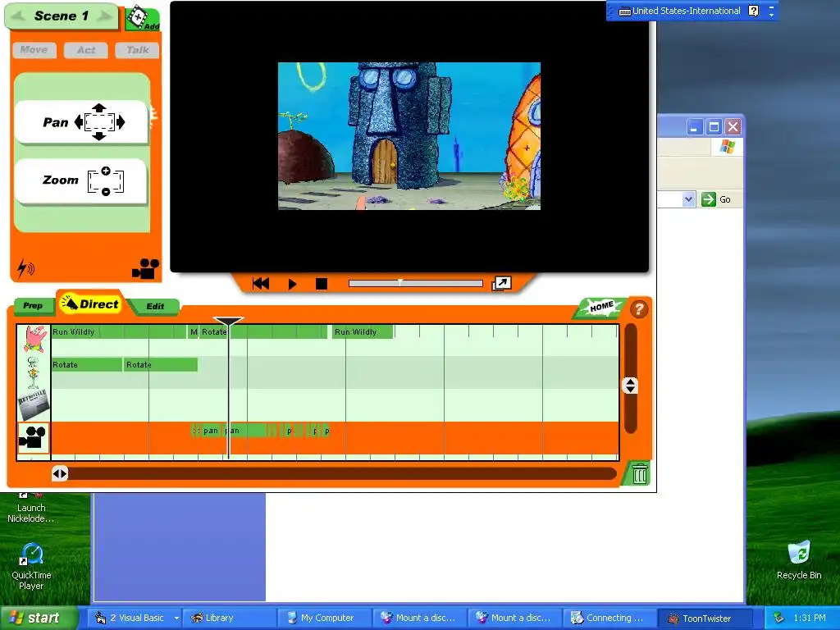Click the lightning sound effects icon
The width and height of the screenshot is (840, 630).
click(x=25, y=268)
